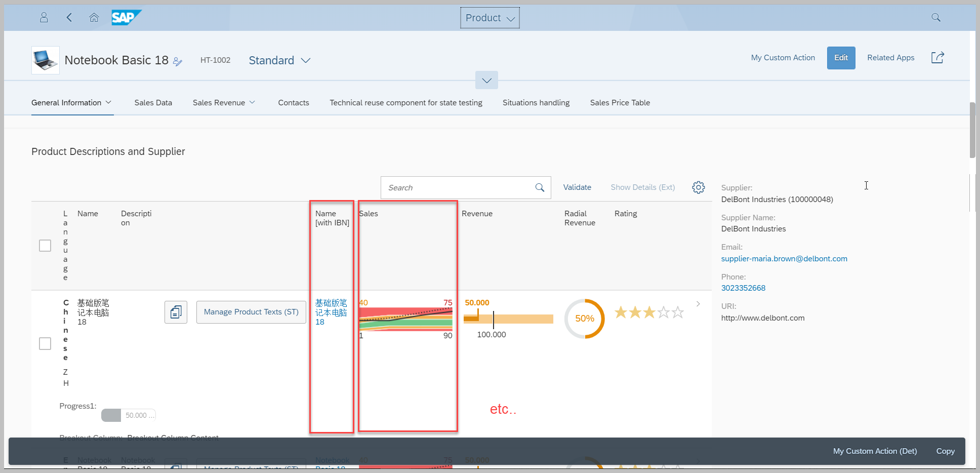Open the home icon
Screen dimensions: 980x473
(94, 18)
